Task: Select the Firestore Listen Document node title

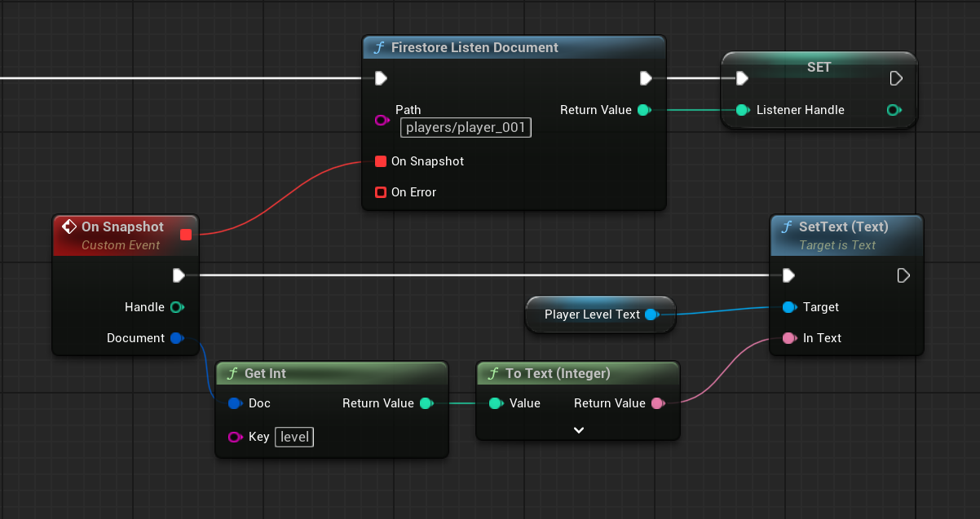Action: (475, 47)
